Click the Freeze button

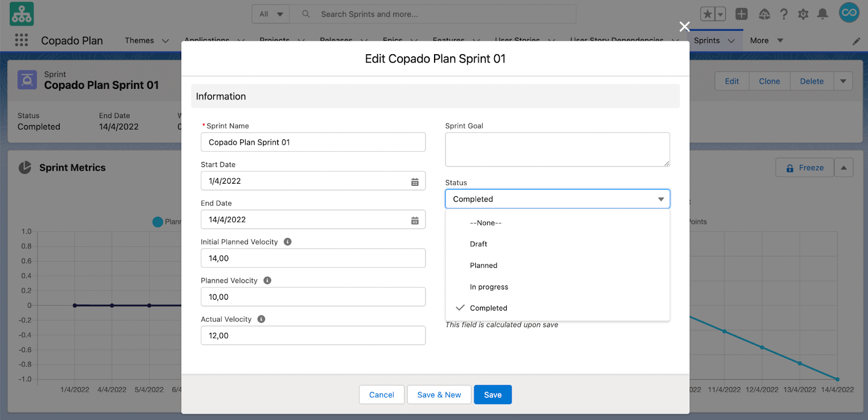coord(805,167)
